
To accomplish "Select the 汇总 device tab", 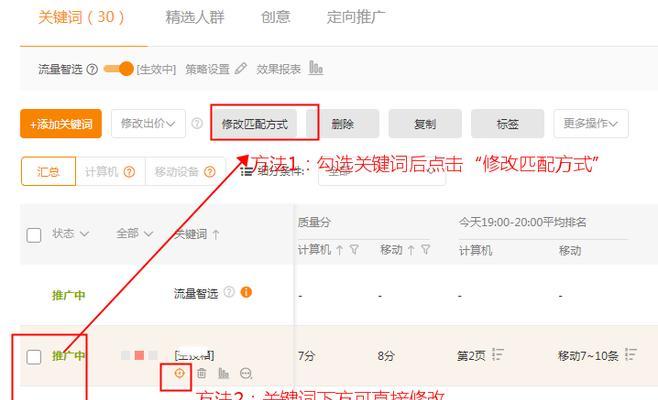I will coord(48,171).
